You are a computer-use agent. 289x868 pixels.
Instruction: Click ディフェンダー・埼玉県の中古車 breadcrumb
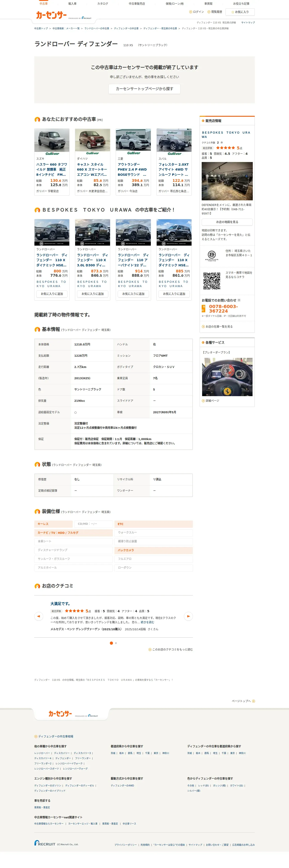click(x=160, y=29)
